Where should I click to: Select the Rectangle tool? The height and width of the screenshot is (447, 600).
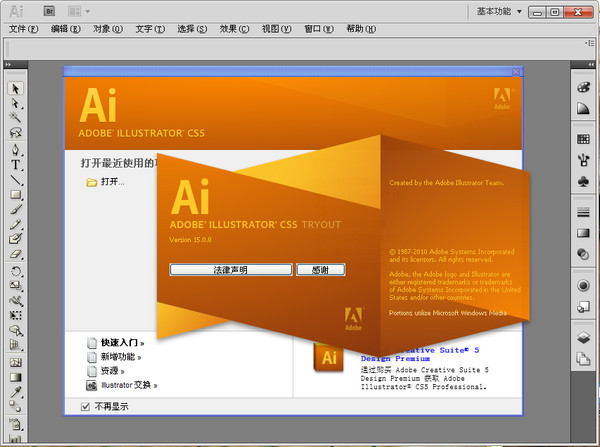pos(16,194)
